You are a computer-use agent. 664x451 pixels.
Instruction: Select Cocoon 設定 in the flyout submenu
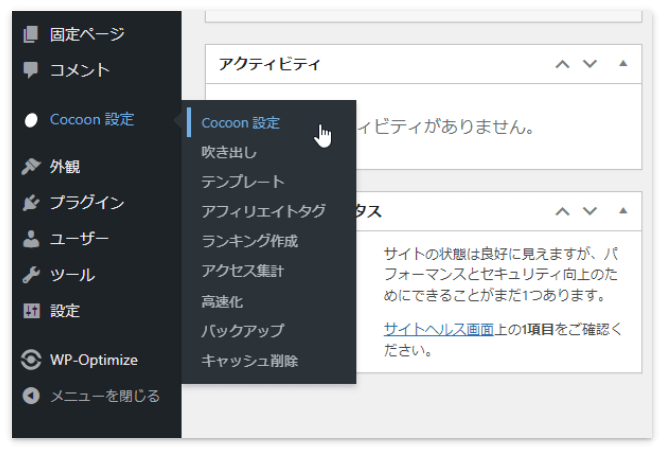(x=241, y=123)
